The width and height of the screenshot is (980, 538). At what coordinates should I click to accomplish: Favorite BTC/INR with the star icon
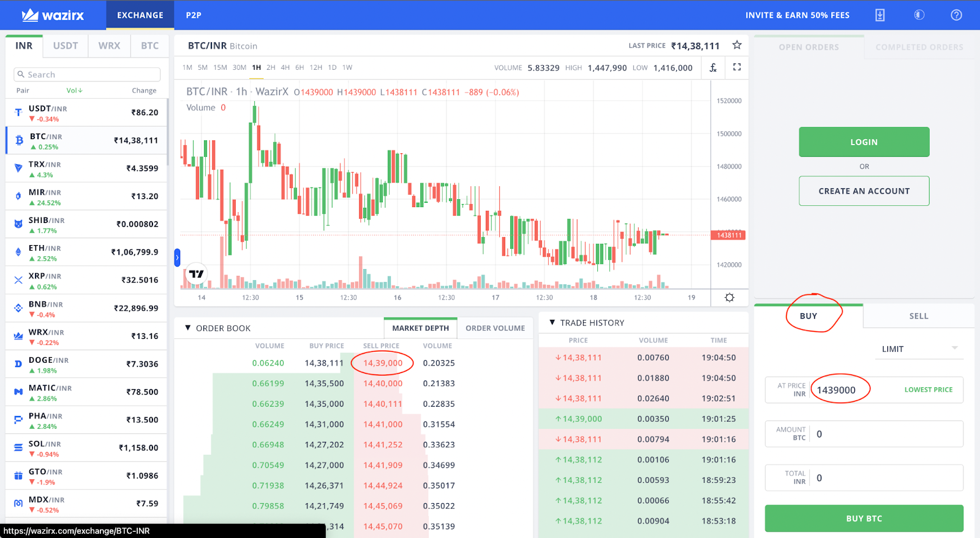[x=737, y=45]
